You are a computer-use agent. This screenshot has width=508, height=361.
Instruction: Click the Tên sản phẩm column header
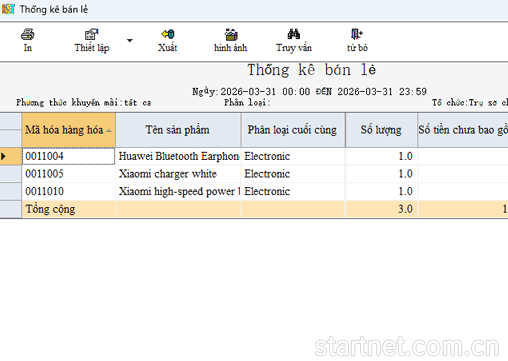[x=178, y=130]
